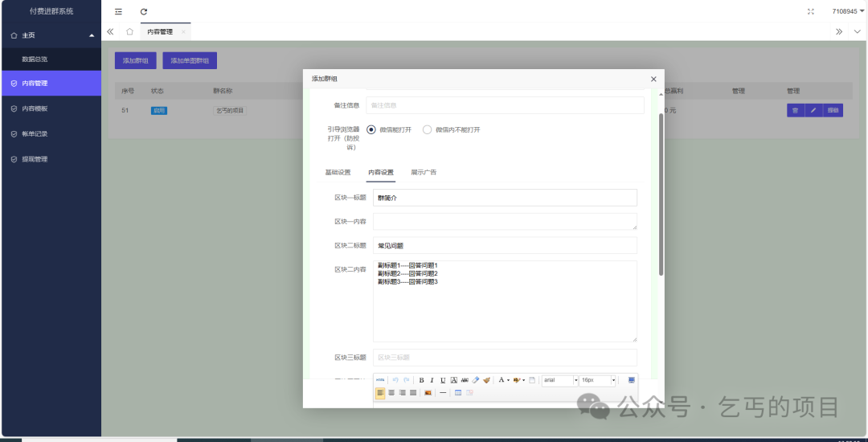Click the home icon tab
The width and height of the screenshot is (868, 442).
129,31
